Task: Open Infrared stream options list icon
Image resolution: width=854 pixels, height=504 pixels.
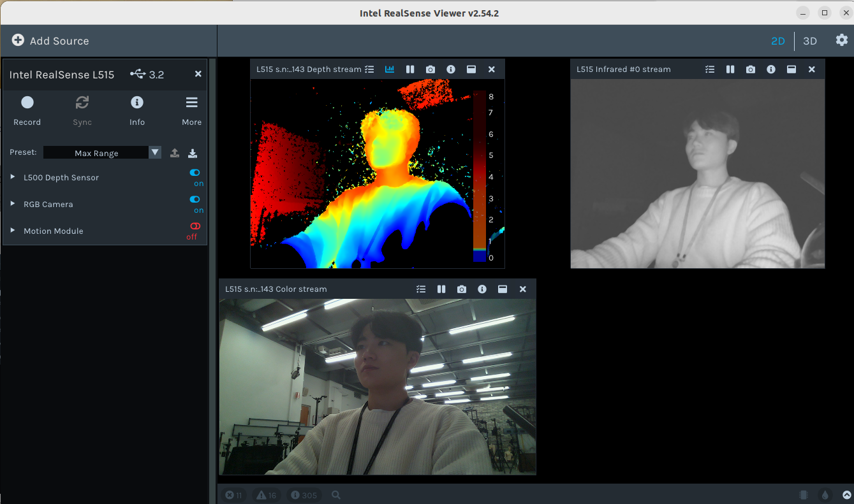Action: (710, 69)
